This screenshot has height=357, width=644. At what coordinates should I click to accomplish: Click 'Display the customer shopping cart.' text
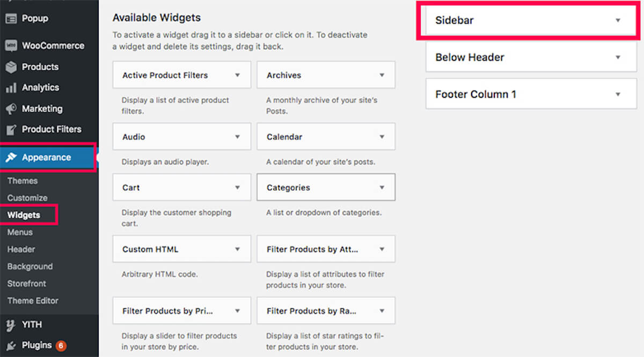(x=177, y=218)
